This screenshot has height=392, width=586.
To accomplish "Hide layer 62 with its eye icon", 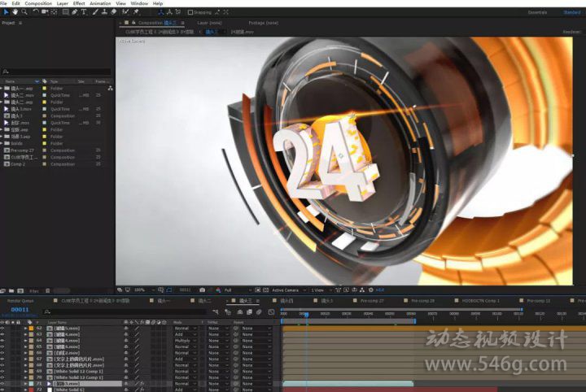I will (2, 328).
